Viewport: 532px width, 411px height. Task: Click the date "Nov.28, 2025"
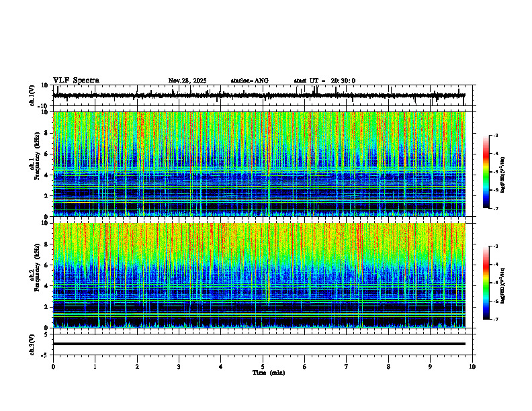(187, 81)
